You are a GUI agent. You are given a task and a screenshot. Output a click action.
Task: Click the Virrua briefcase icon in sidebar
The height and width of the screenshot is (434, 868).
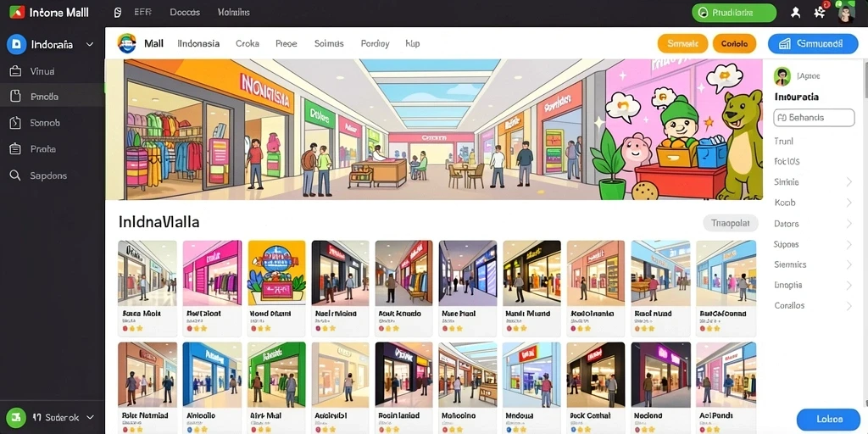pyautogui.click(x=15, y=71)
